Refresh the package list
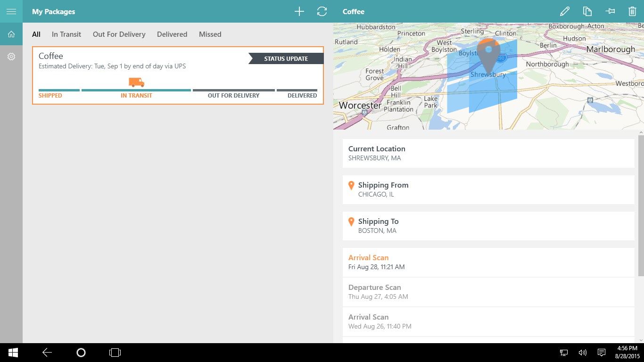This screenshot has height=362, width=644. tap(322, 11)
